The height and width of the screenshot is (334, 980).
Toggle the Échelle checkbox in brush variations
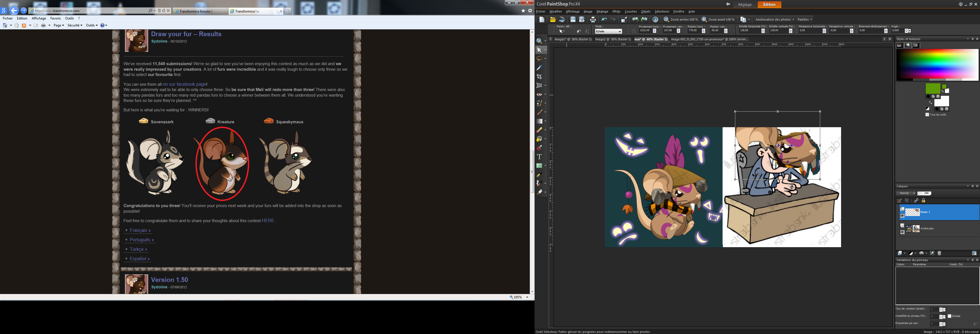click(950, 316)
